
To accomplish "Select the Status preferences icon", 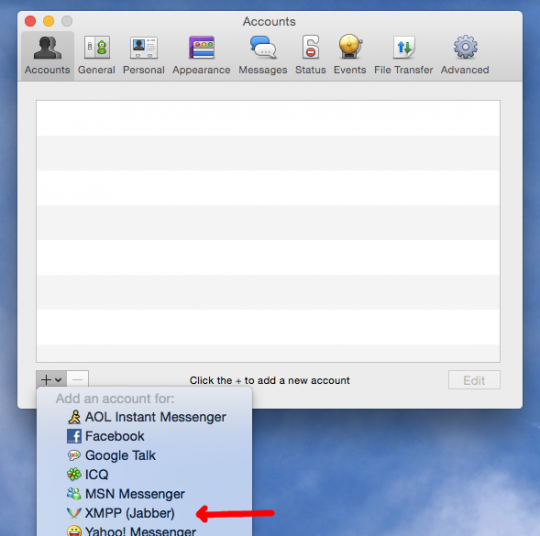I will pos(310,55).
